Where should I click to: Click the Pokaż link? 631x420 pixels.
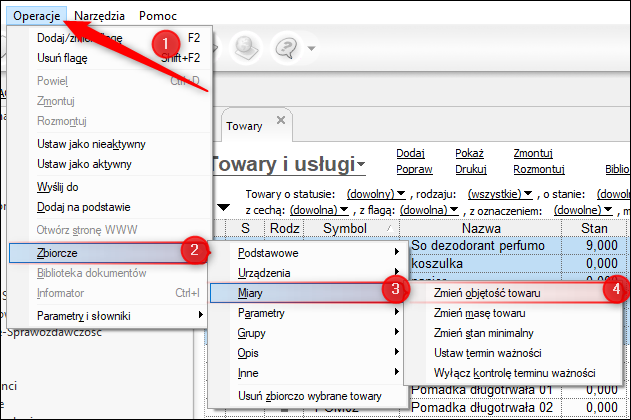pyautogui.click(x=469, y=153)
